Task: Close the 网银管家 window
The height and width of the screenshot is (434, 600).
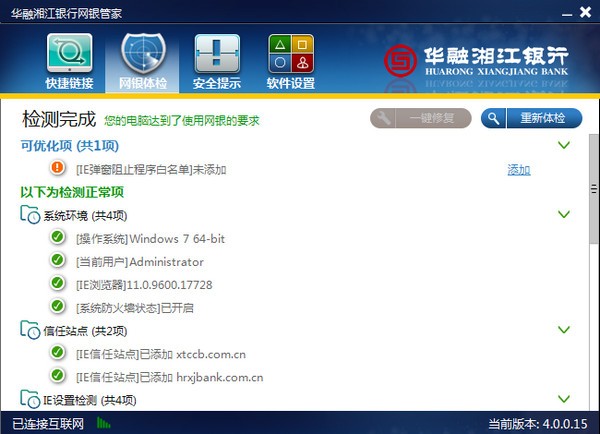Action: coord(585,12)
